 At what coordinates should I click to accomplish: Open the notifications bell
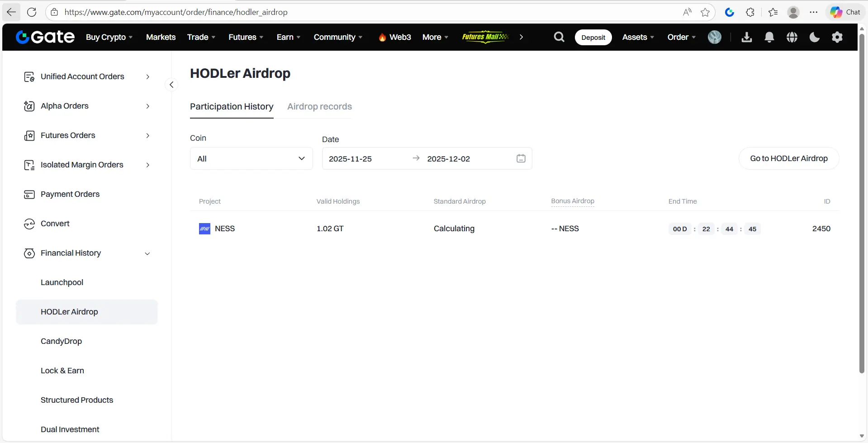[769, 37]
